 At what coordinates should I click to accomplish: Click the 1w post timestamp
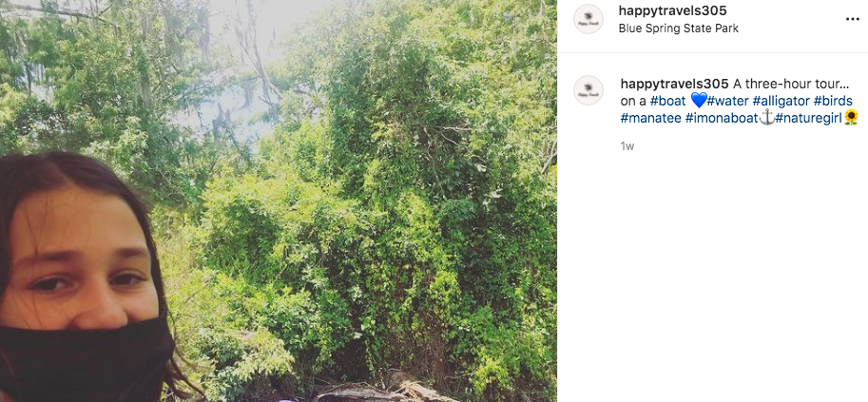[627, 146]
